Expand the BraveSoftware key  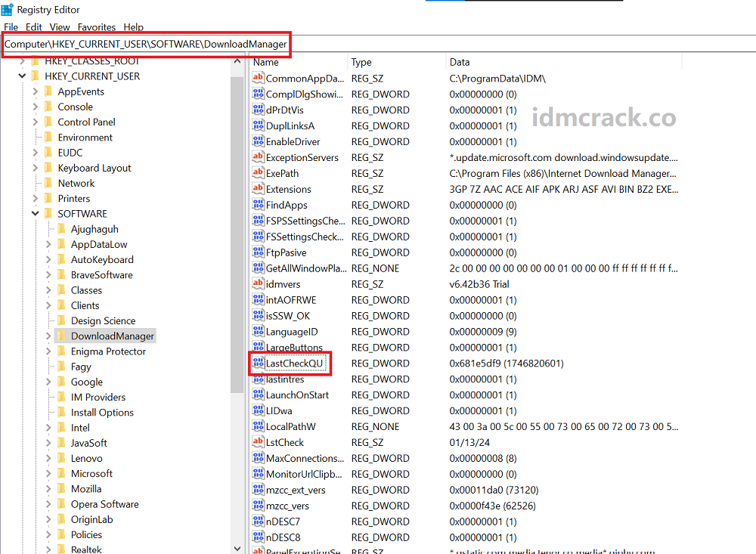[x=48, y=274]
